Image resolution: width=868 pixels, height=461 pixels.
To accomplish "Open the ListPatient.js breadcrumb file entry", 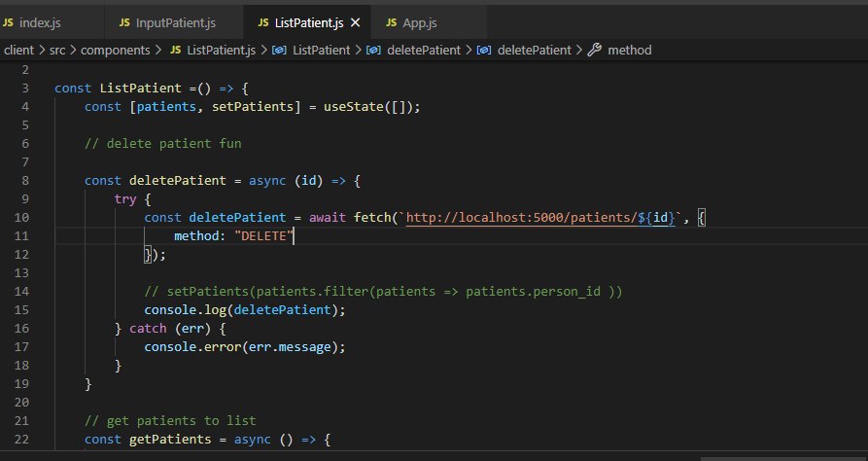I will pos(221,50).
